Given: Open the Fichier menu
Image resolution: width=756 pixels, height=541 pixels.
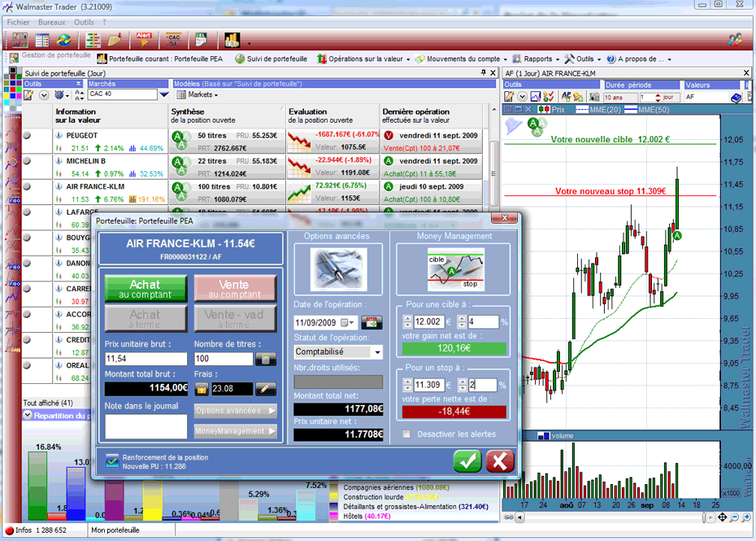Looking at the screenshot, I should pos(19,22).
